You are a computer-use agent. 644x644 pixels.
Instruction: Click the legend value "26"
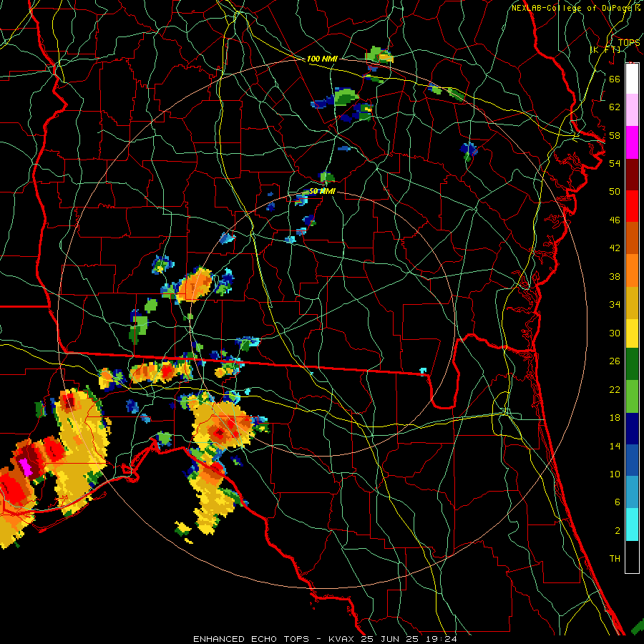point(615,361)
